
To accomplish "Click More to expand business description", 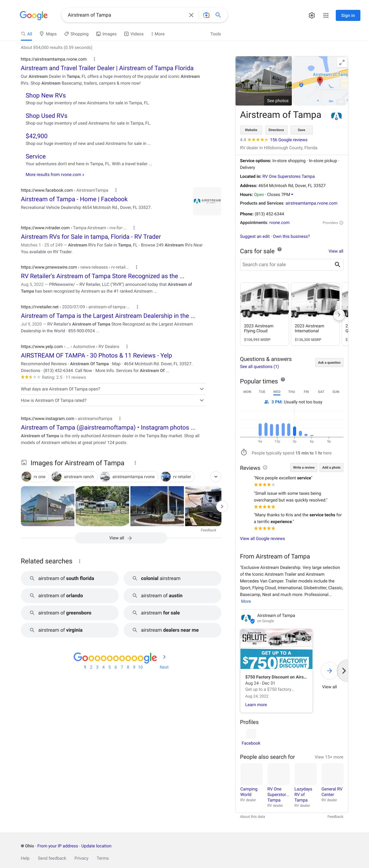I will coord(246,602).
